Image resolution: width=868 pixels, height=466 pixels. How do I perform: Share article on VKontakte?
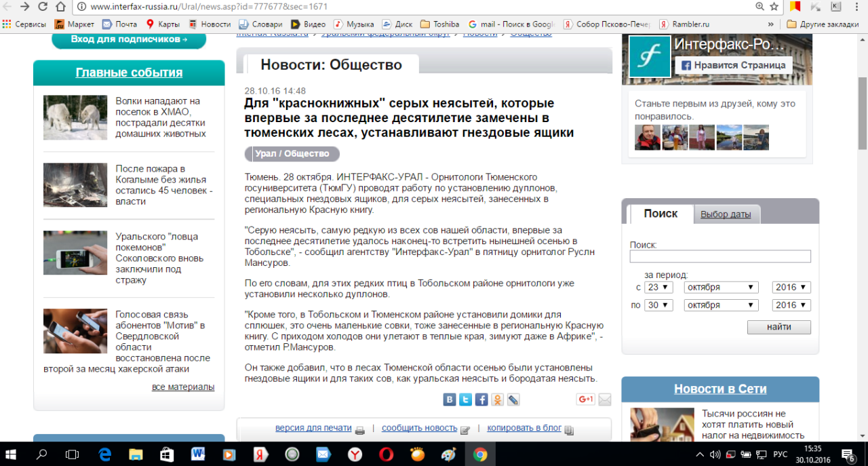point(450,400)
